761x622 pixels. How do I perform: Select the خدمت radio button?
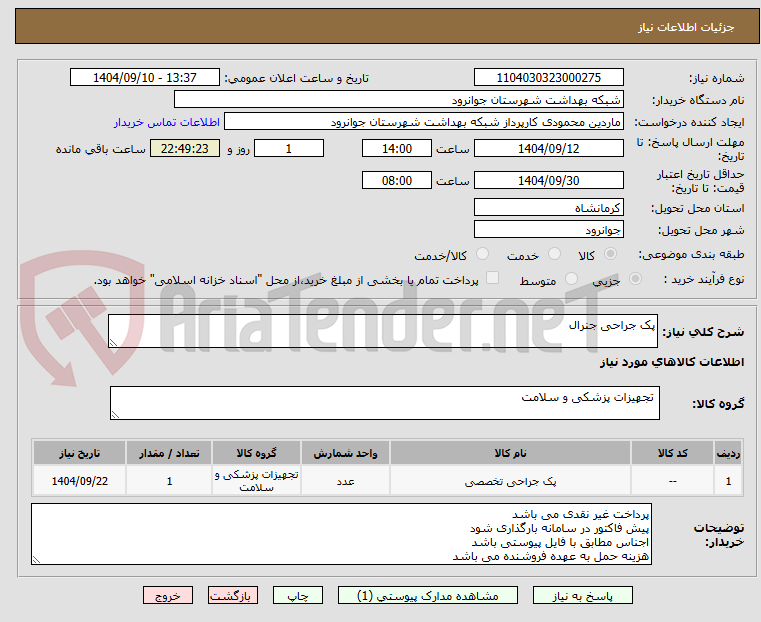554,254
